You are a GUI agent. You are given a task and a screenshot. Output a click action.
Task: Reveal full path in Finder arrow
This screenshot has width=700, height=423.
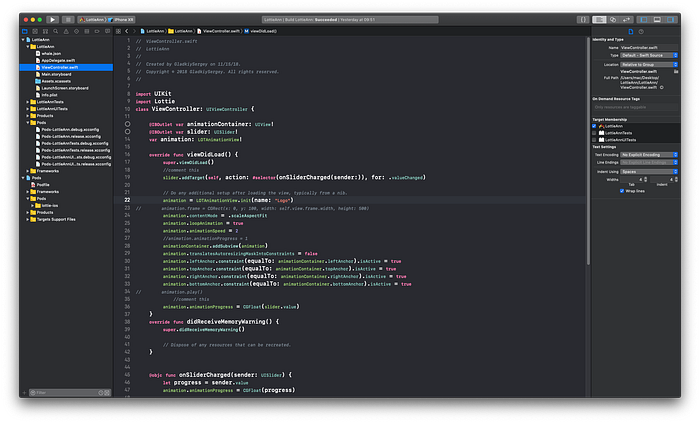click(662, 87)
